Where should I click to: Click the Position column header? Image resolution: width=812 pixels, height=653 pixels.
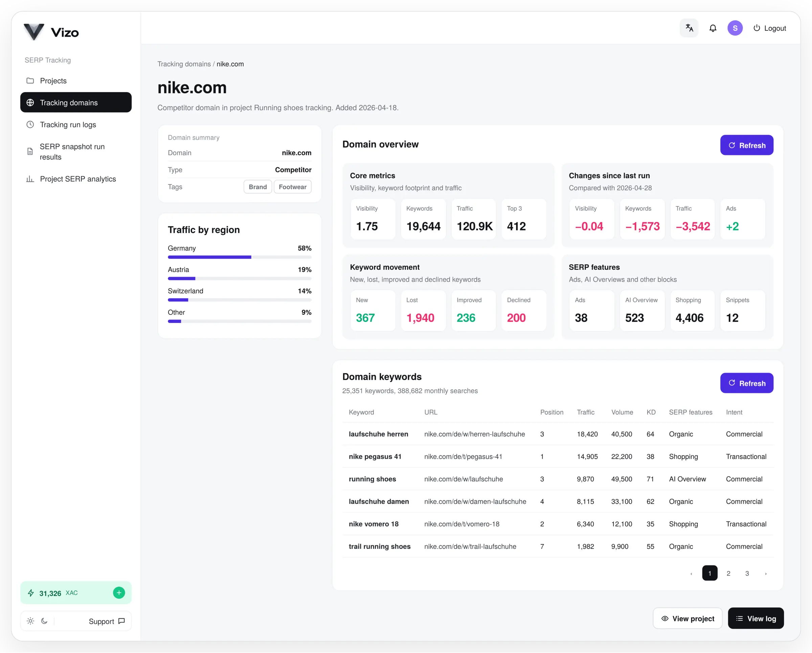[x=551, y=412]
